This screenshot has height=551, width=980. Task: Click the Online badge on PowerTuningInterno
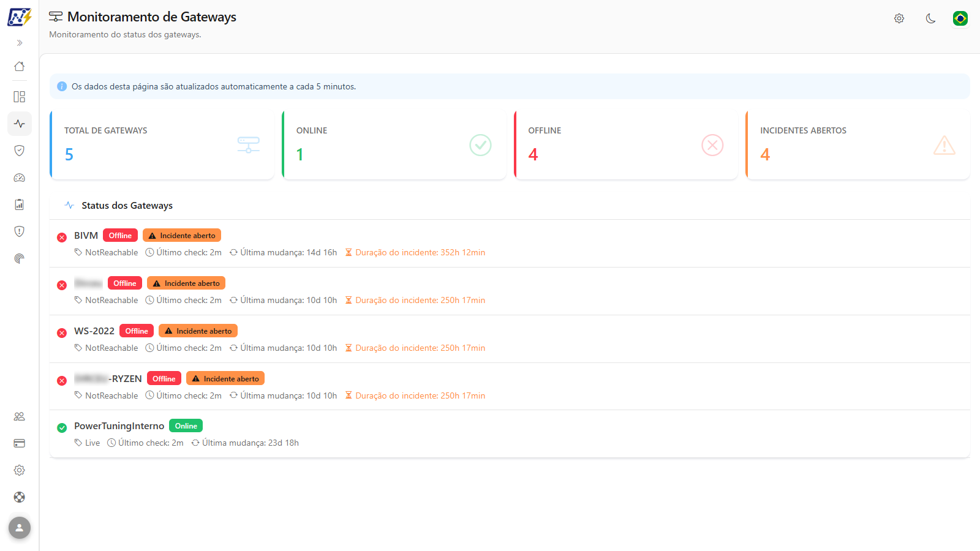(186, 425)
